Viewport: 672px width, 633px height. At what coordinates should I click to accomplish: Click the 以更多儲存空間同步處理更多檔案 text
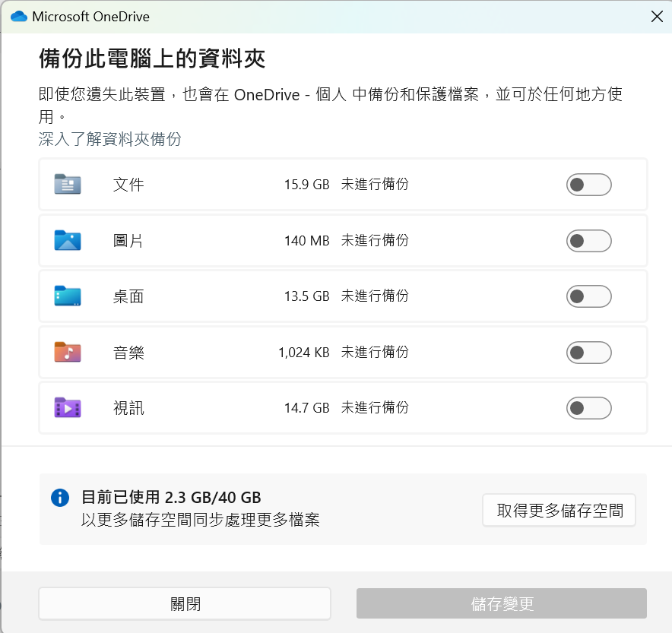200,520
